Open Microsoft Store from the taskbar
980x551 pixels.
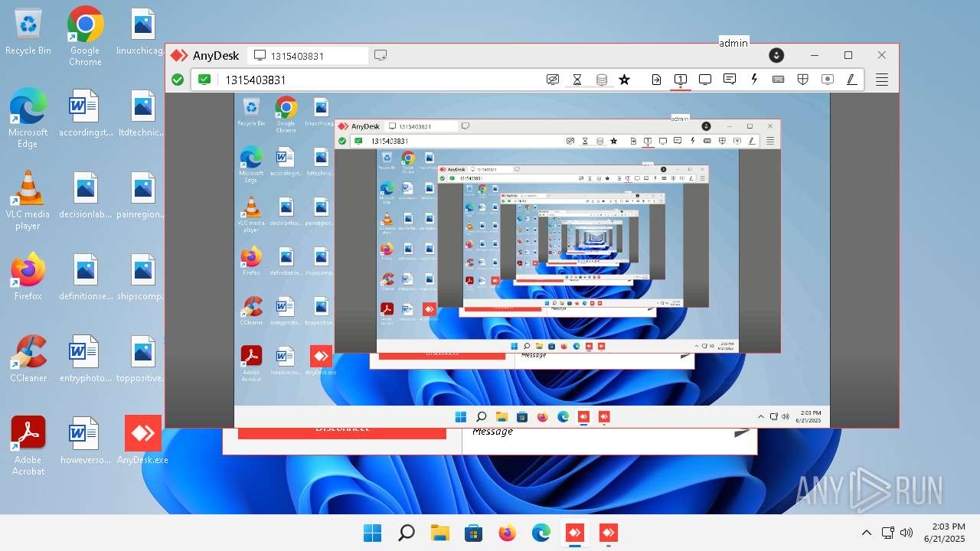click(474, 533)
